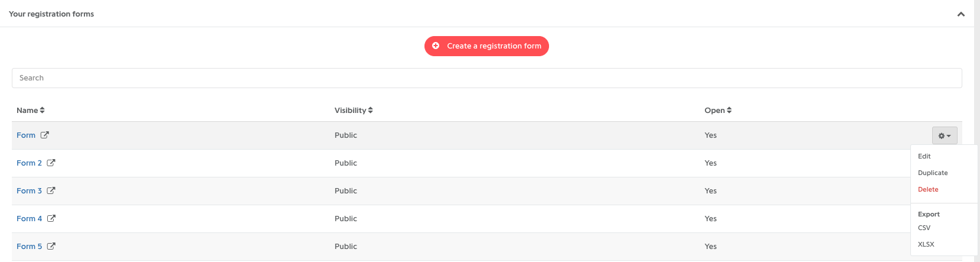Screen dimensions: 980x262
Task: Export the form as CSV
Action: coord(924,228)
